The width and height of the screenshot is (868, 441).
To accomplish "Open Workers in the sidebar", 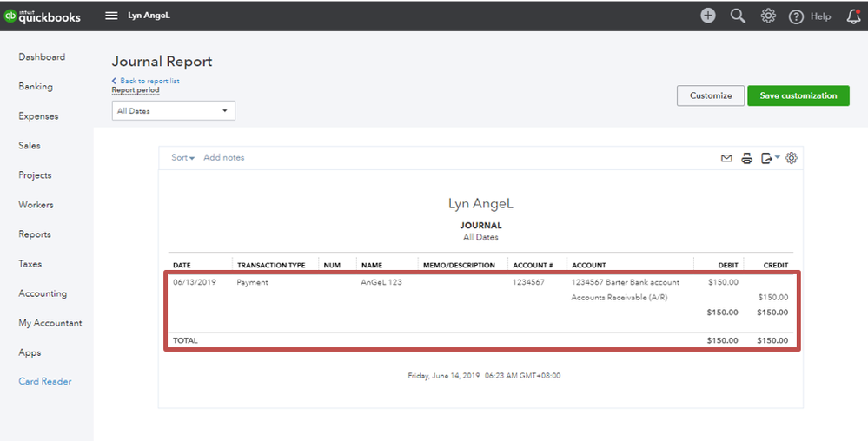I will pos(36,205).
